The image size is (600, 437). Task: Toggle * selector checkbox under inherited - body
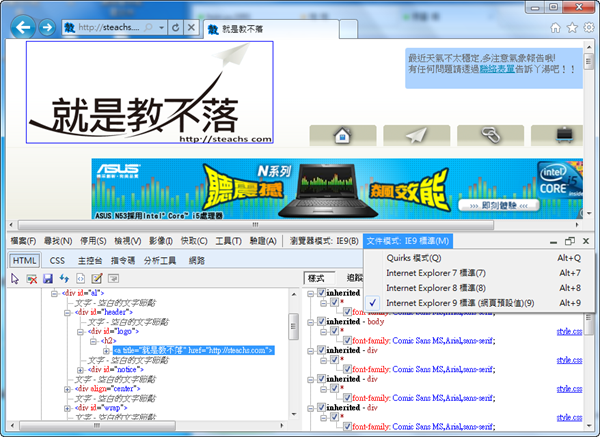click(x=334, y=331)
